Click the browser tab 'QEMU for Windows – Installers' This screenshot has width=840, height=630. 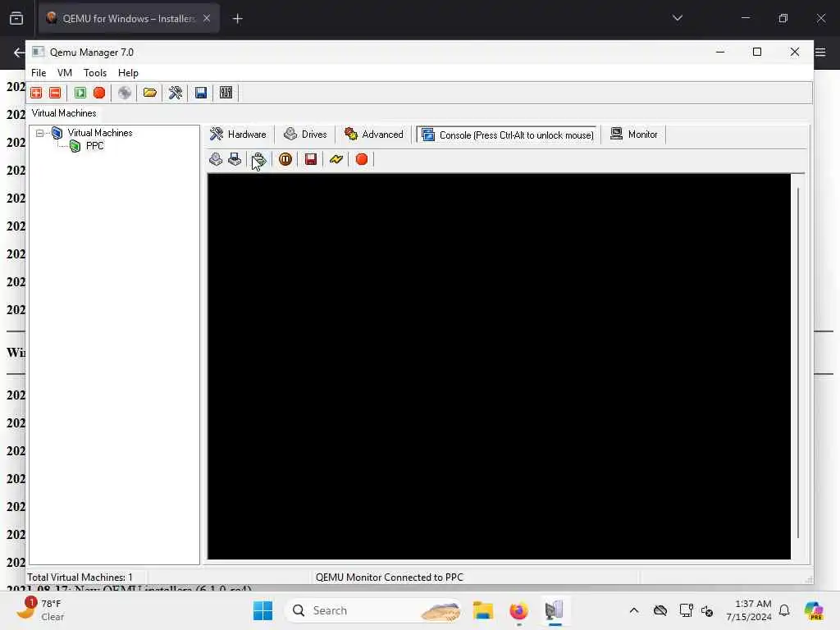point(129,18)
